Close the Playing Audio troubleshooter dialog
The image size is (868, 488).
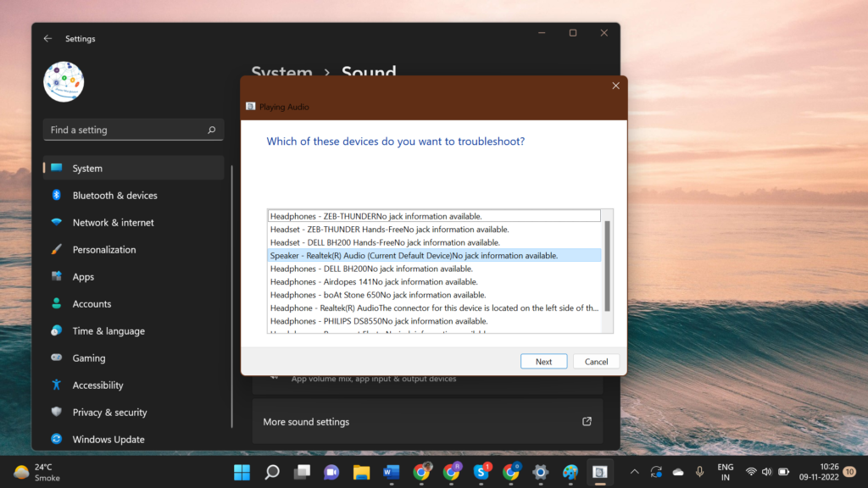tap(615, 86)
